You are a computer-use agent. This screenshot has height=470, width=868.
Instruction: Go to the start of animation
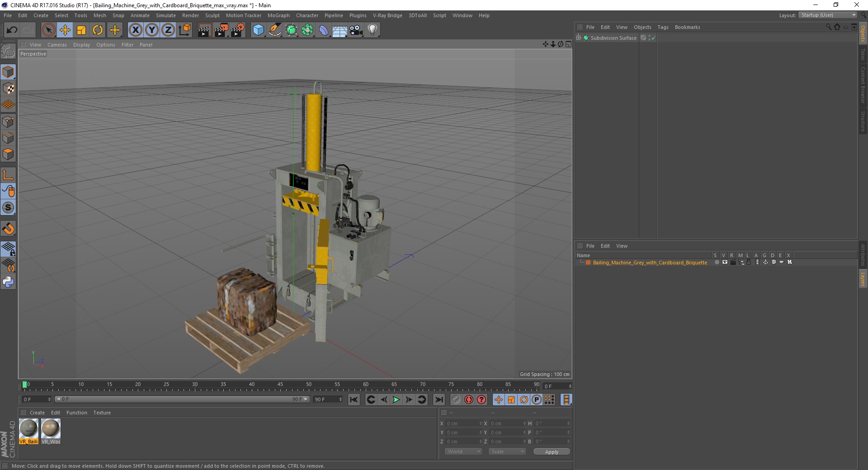(x=354, y=399)
